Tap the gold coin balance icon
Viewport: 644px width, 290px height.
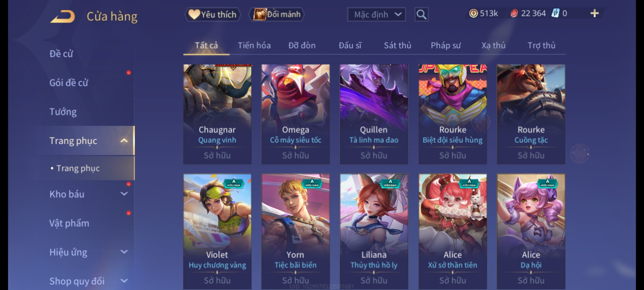pos(473,13)
